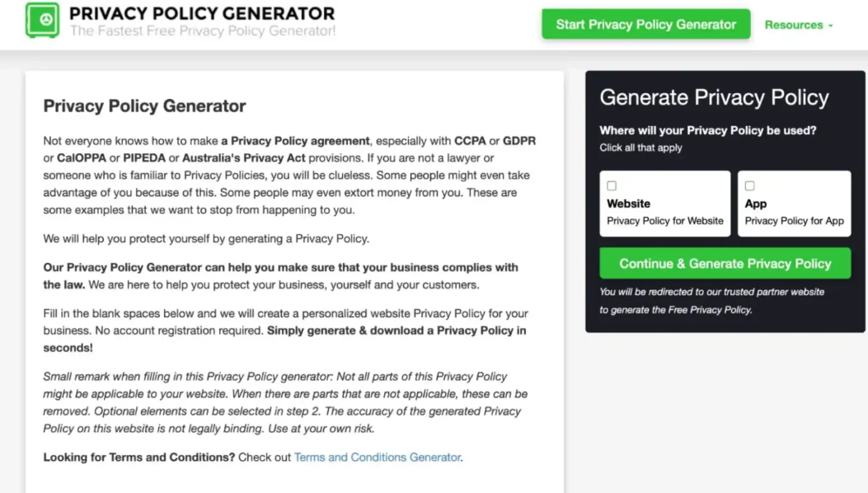Tick the Website checkbox
Screen dimensions: 868x493
[612, 185]
